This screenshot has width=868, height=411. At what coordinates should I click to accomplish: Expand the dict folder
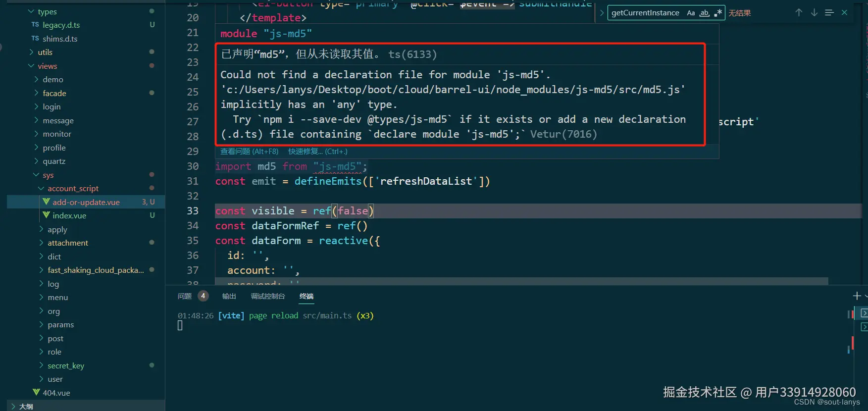click(54, 257)
